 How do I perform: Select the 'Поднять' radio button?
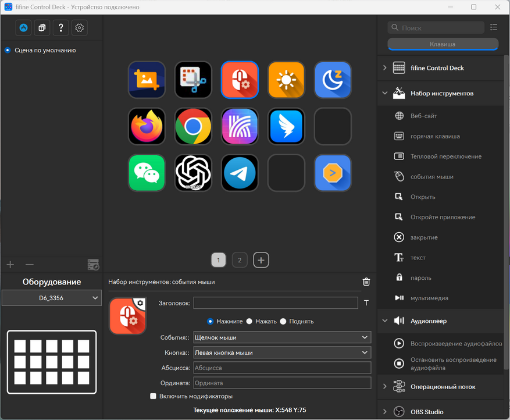click(283, 321)
